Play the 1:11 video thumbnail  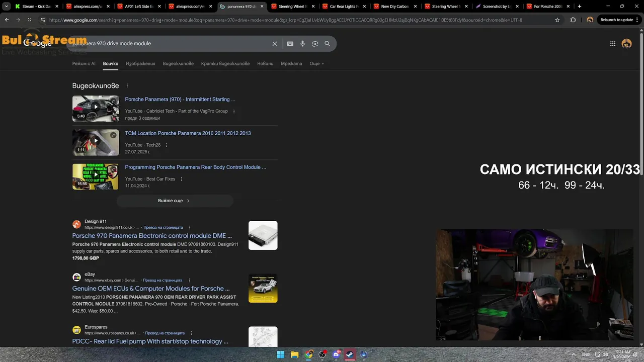96,142
